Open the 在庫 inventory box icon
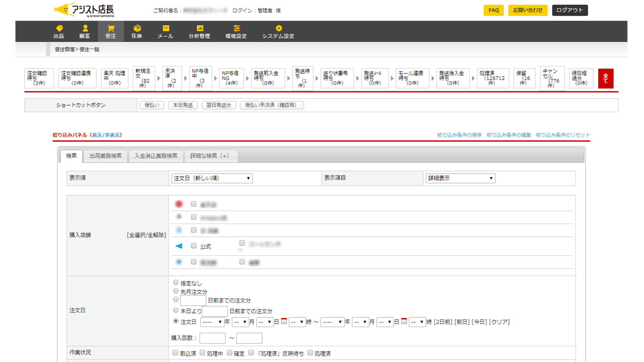This screenshot has width=644, height=362. pos(137,28)
